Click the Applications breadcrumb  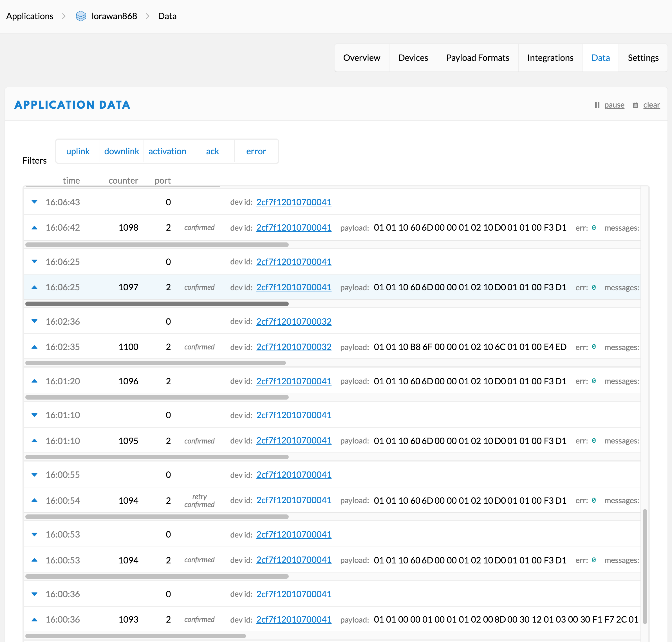point(30,16)
